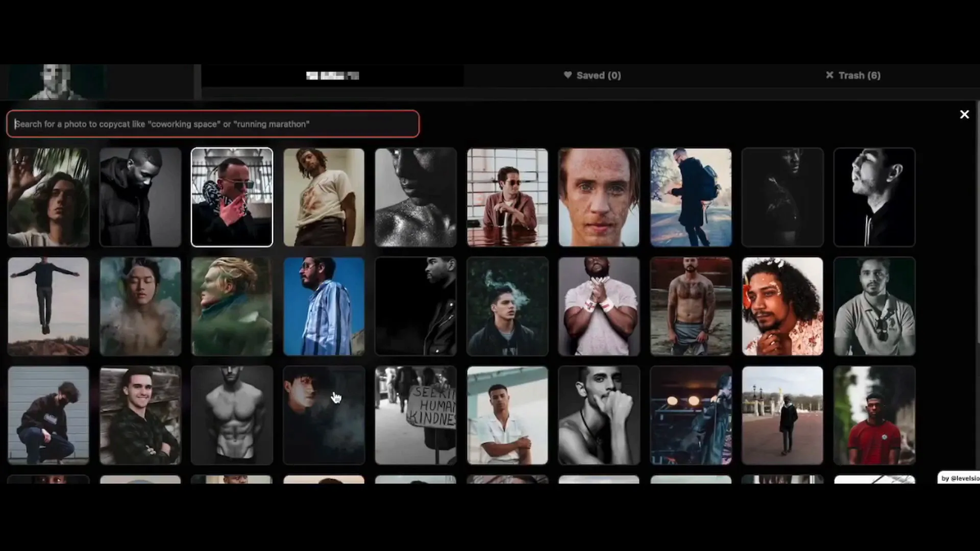Open the Trash (6) tab
The height and width of the screenshot is (551, 980).
click(860, 75)
